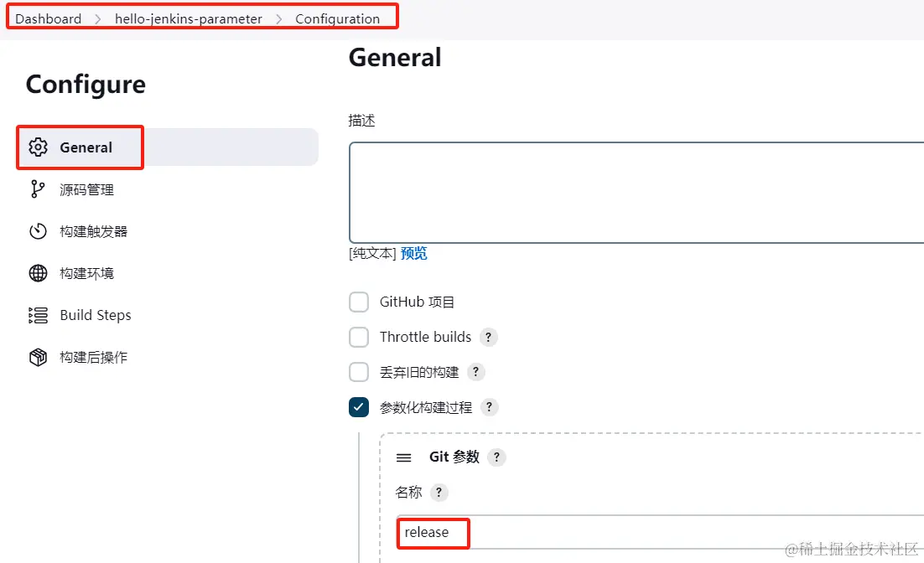
Task: Click into the 描述 text area
Action: [636, 193]
